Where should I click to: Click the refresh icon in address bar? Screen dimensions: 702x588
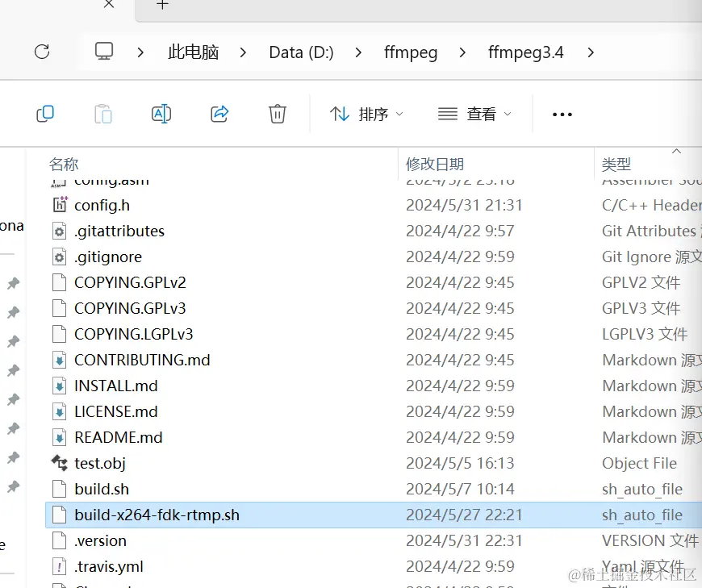point(42,52)
